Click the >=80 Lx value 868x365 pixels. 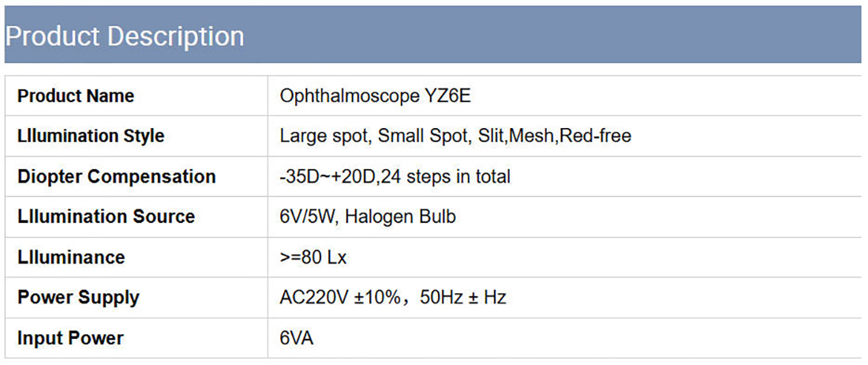pyautogui.click(x=312, y=258)
